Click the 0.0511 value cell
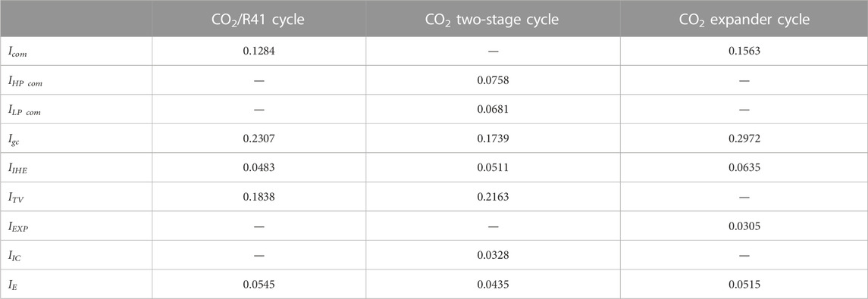This screenshot has height=299, width=868. click(x=493, y=167)
